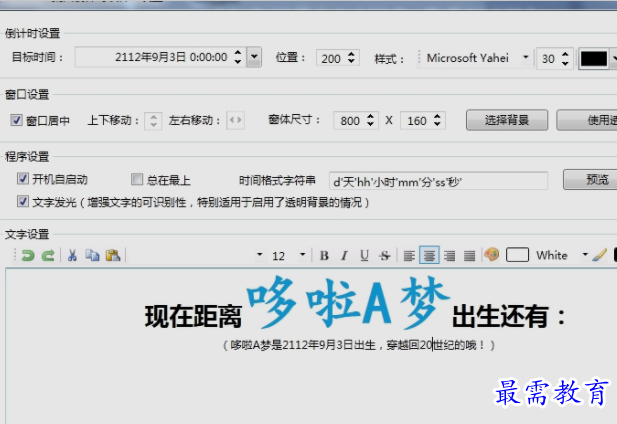The height and width of the screenshot is (424, 617).
Task: Cut selected text with scissors icon
Action: click(x=72, y=256)
